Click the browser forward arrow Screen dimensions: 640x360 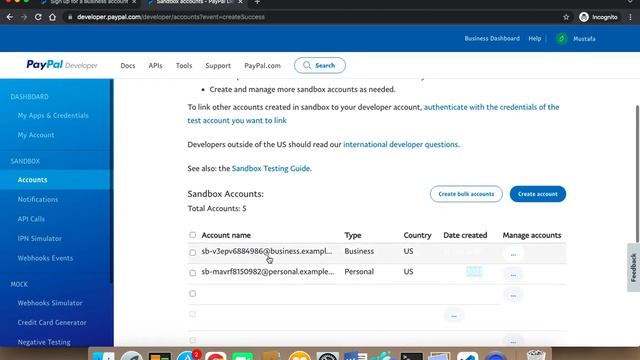pyautogui.click(x=24, y=17)
